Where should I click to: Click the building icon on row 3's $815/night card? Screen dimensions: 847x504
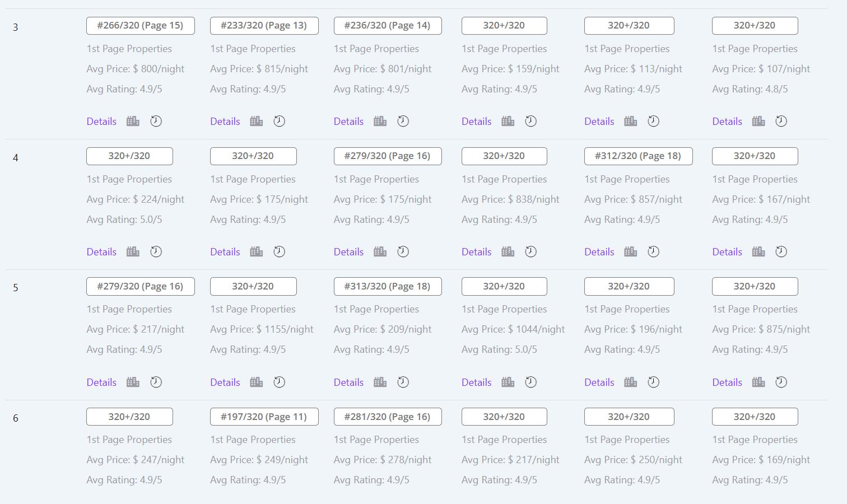tap(256, 121)
